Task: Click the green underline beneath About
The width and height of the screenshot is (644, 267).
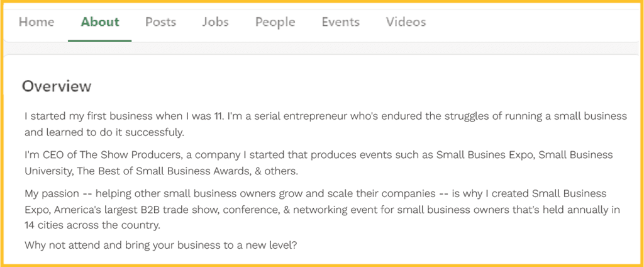Action: (x=100, y=41)
